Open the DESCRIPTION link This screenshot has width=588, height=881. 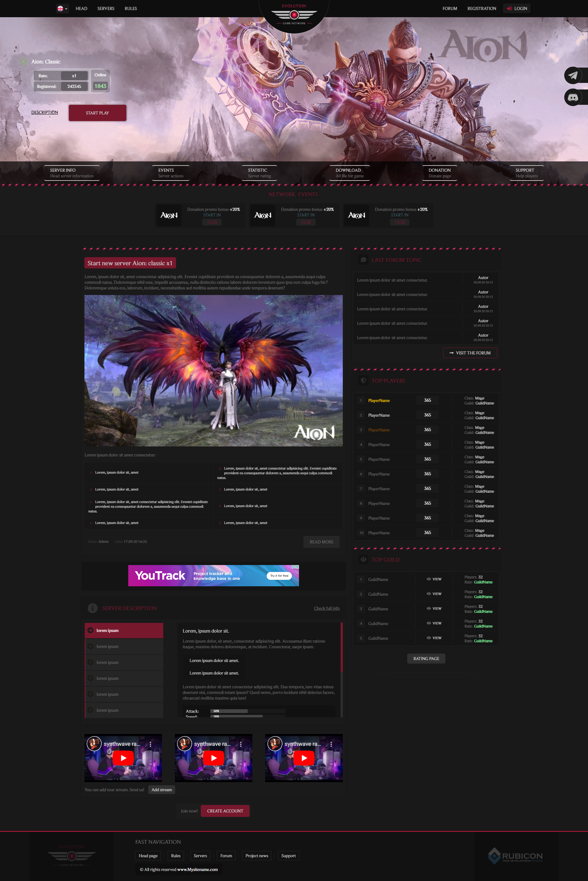pyautogui.click(x=45, y=113)
